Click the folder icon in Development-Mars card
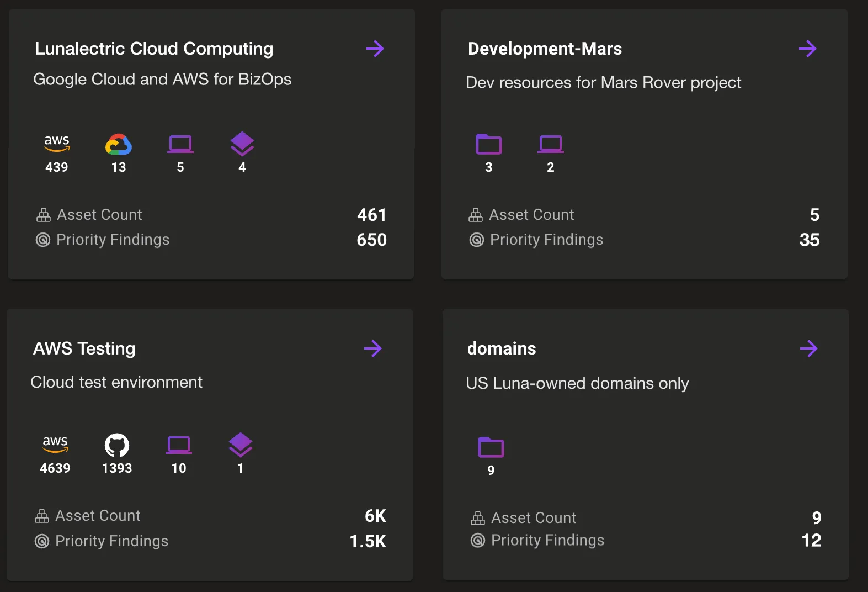Image resolution: width=868 pixels, height=592 pixels. point(489,144)
